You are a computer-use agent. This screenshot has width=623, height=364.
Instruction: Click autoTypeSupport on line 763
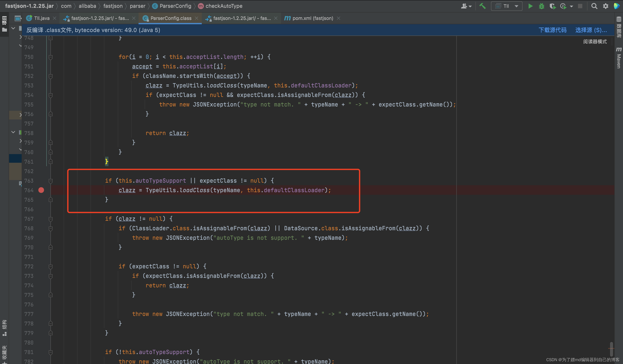161,181
